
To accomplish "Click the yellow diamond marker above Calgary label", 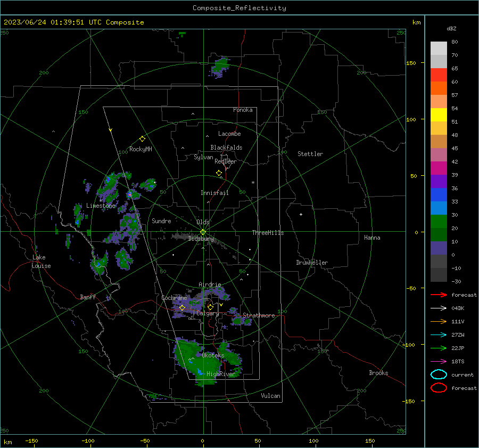I will click(x=210, y=307).
